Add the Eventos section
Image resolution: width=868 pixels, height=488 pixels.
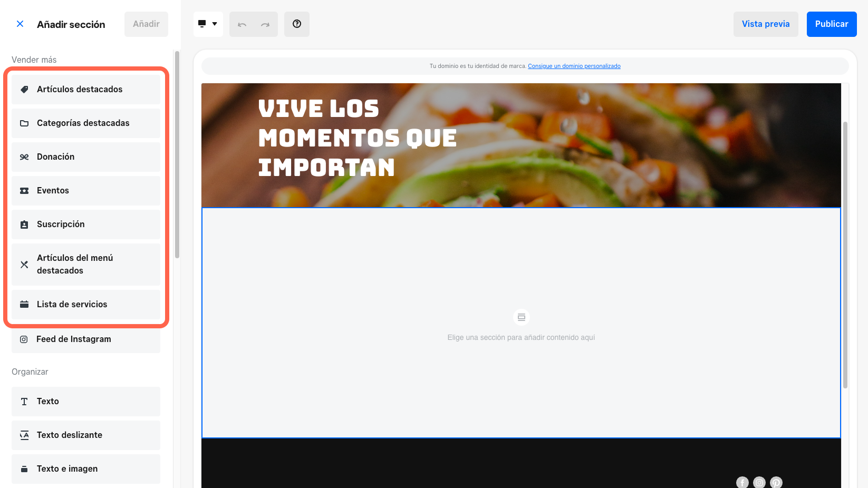86,191
